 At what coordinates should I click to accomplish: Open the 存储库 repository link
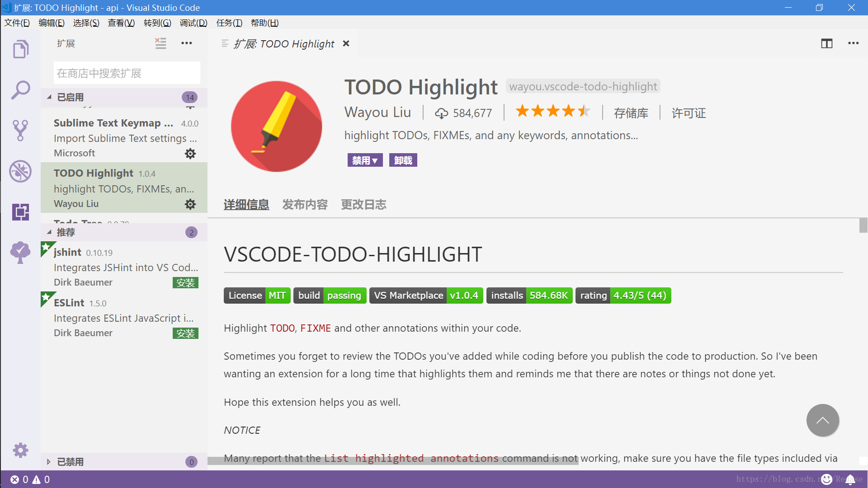[x=631, y=113]
